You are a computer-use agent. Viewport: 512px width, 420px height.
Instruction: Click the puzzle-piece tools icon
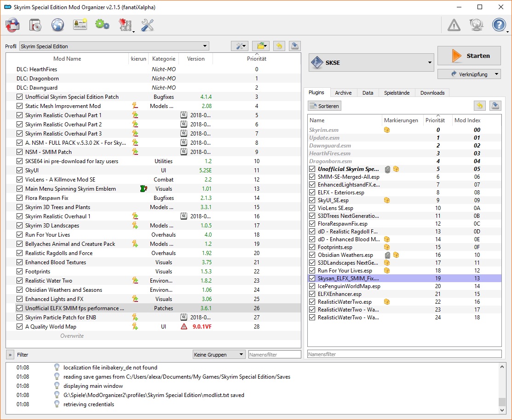pos(126,25)
